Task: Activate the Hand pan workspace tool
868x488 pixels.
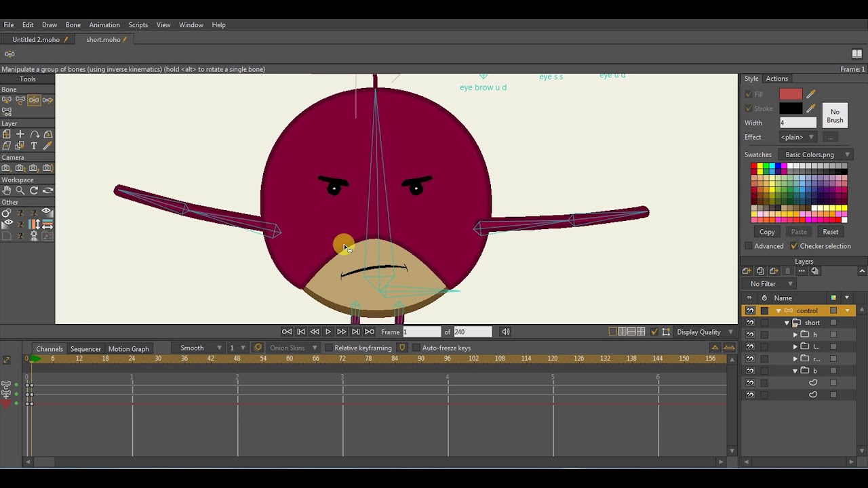Action: 7,190
